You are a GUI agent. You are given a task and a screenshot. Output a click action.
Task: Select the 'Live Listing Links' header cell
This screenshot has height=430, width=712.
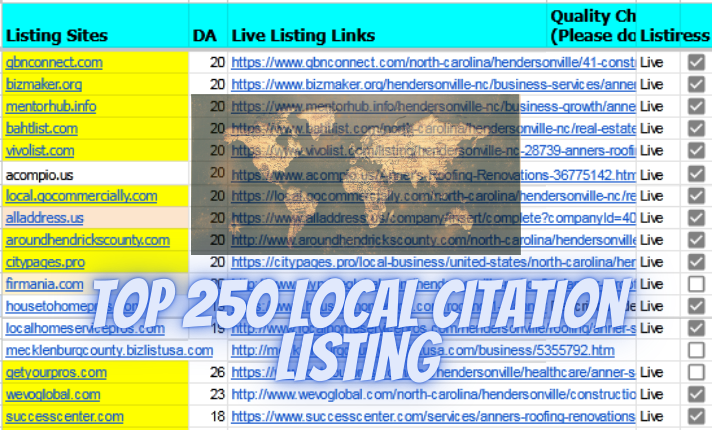[x=387, y=25]
